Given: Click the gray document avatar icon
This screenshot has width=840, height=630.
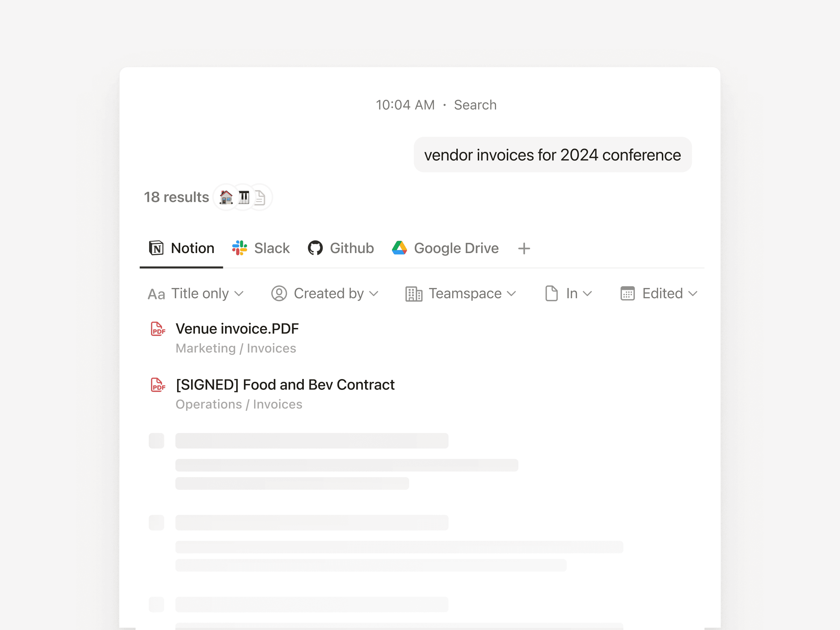Looking at the screenshot, I should 260,197.
